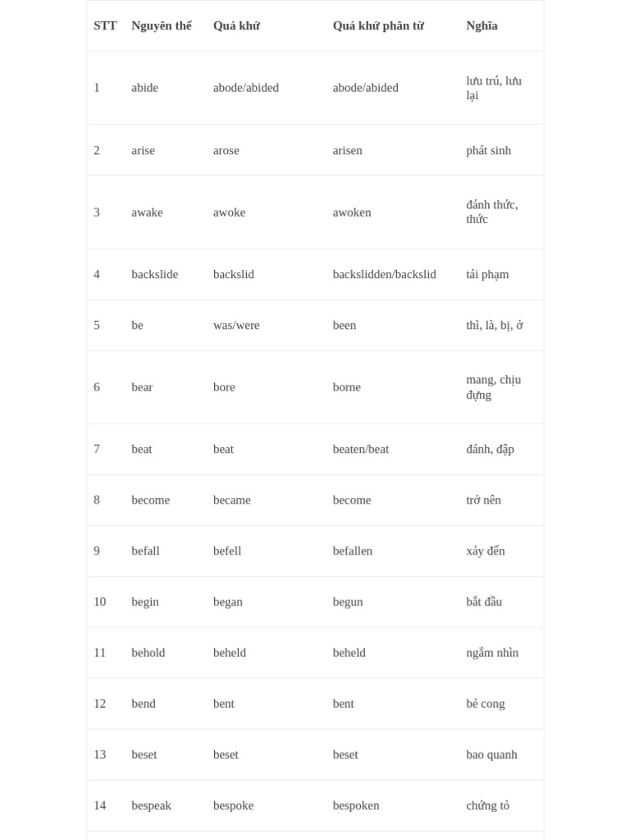Click the word 'borne' in row 6
This screenshot has width=630, height=840.
point(347,387)
